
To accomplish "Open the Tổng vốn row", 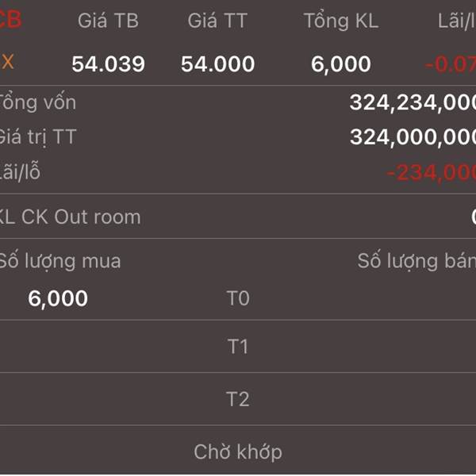I will [x=238, y=102].
